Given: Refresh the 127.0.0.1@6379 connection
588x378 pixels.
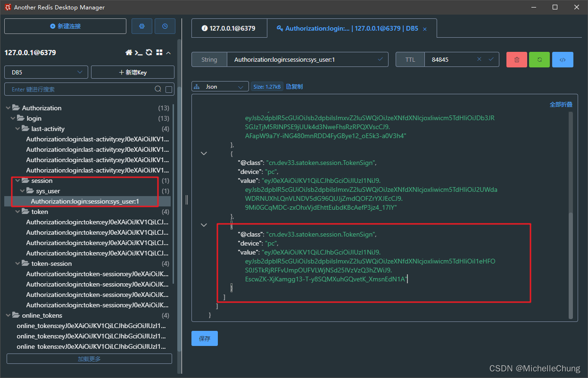Looking at the screenshot, I should (x=149, y=53).
